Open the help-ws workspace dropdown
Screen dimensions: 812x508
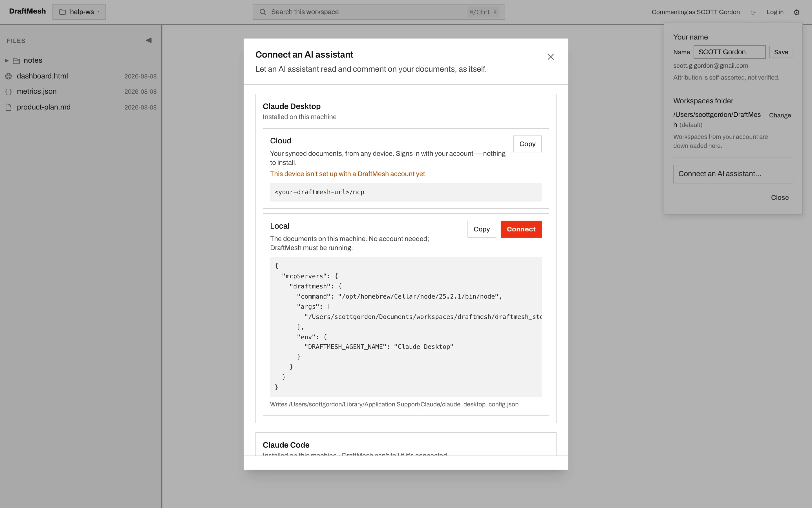[79, 12]
